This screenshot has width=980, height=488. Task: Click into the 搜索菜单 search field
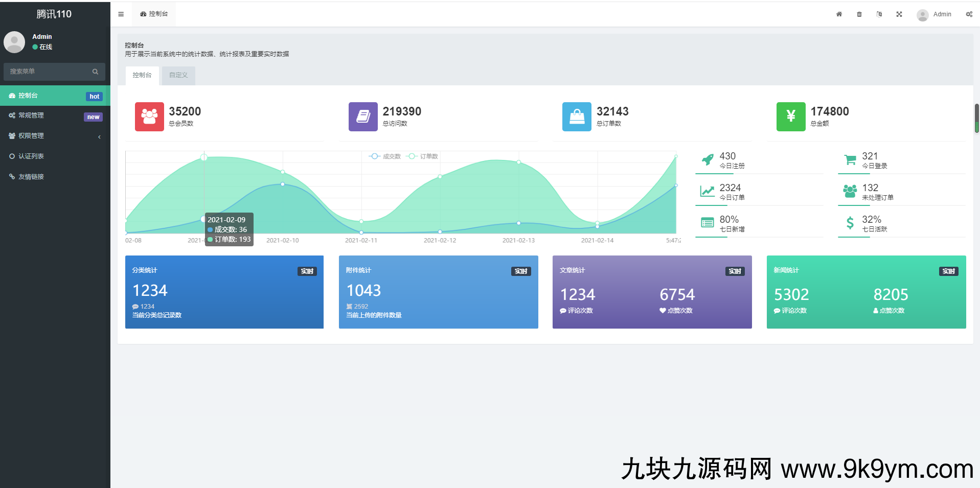pyautogui.click(x=49, y=72)
